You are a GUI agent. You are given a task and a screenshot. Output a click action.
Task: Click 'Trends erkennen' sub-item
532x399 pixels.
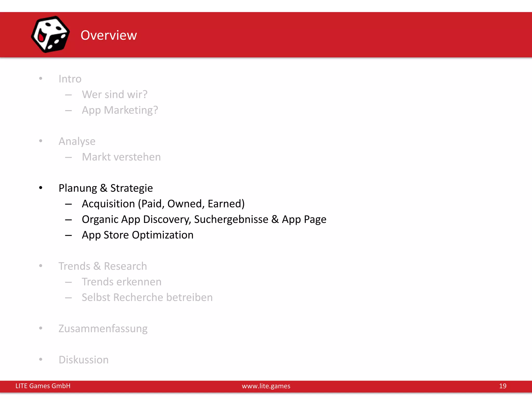pyautogui.click(x=122, y=282)
